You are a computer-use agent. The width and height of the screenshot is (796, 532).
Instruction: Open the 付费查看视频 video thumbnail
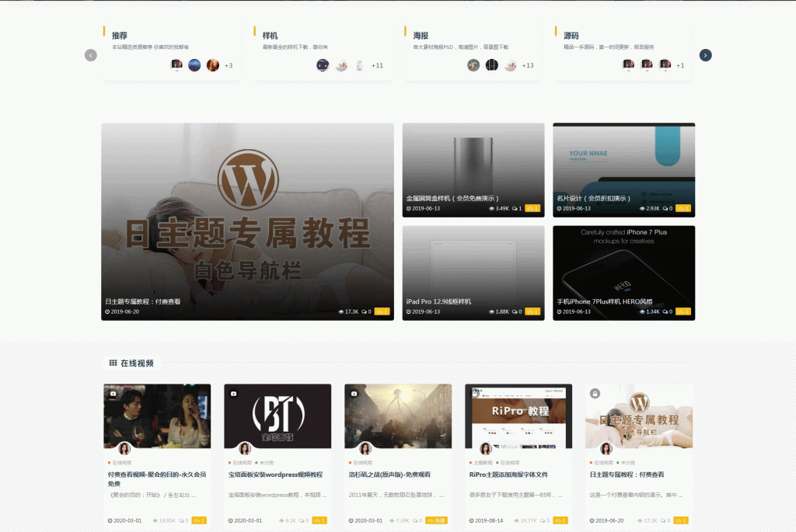tap(157, 416)
